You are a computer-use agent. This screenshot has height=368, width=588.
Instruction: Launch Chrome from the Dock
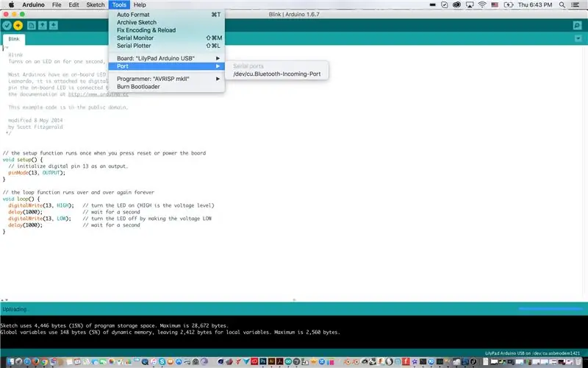point(44,361)
